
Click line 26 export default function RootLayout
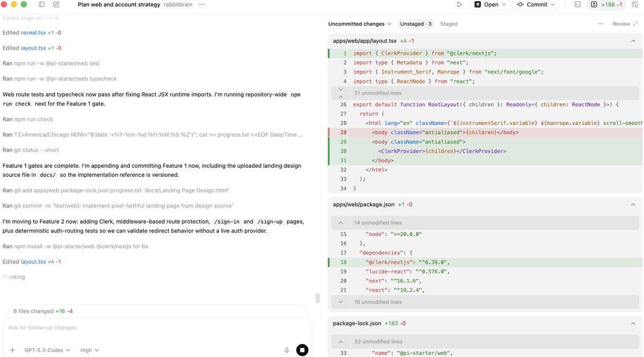[485, 104]
